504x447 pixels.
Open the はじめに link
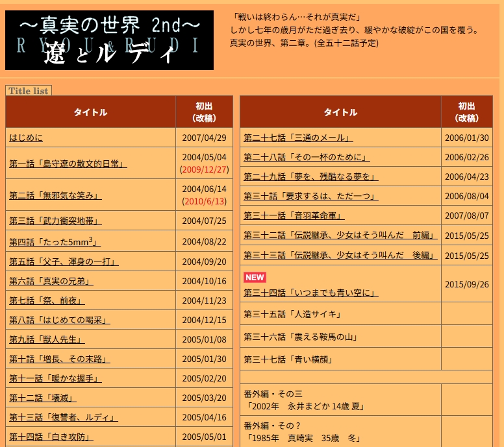point(26,138)
